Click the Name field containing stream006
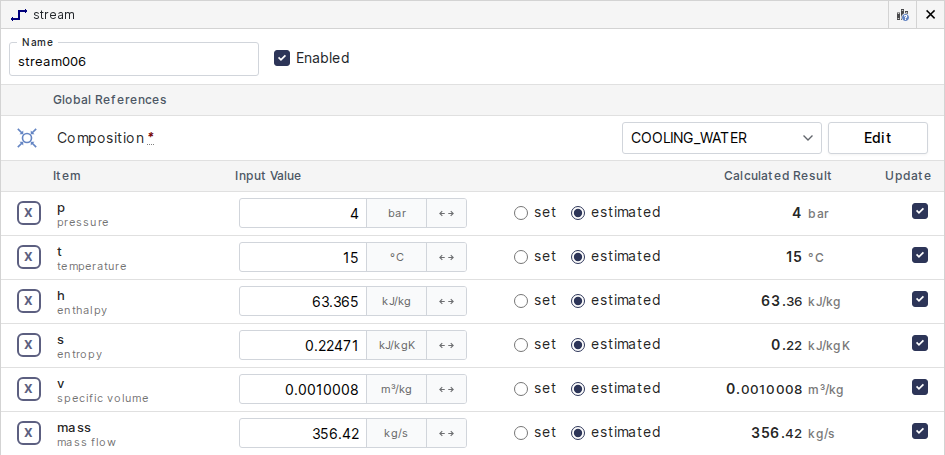The width and height of the screenshot is (945, 455). tap(134, 61)
